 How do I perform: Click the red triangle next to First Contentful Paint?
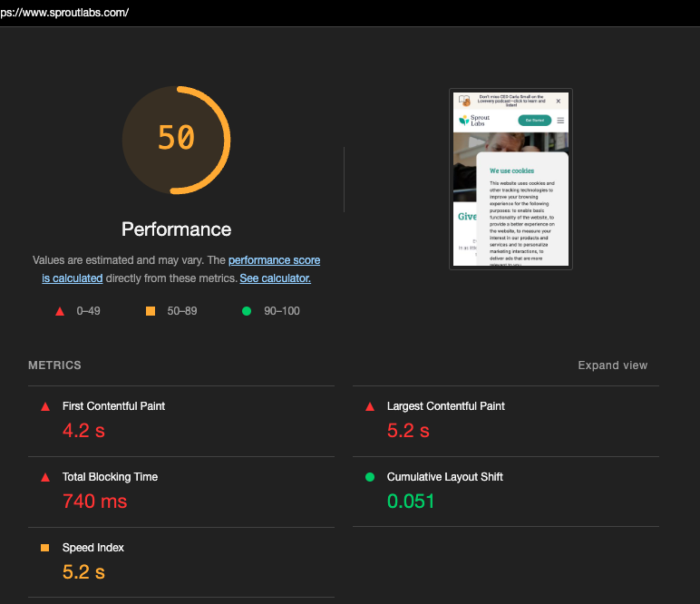(45, 406)
